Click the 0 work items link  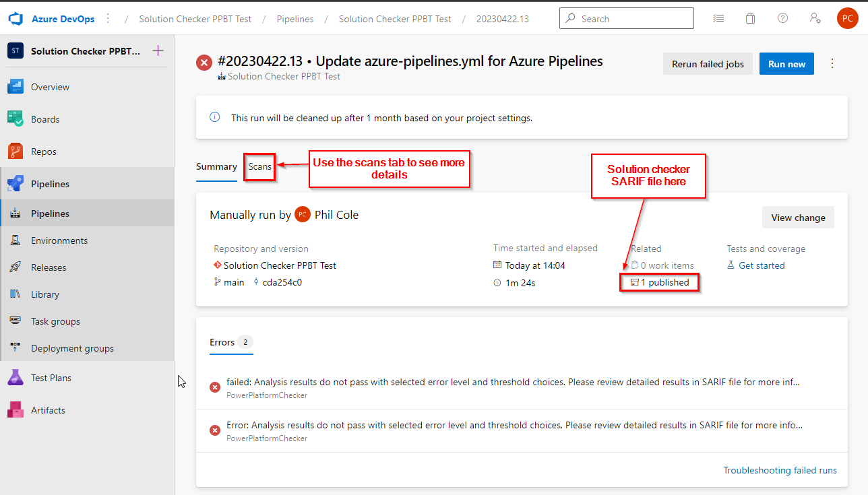(x=662, y=265)
